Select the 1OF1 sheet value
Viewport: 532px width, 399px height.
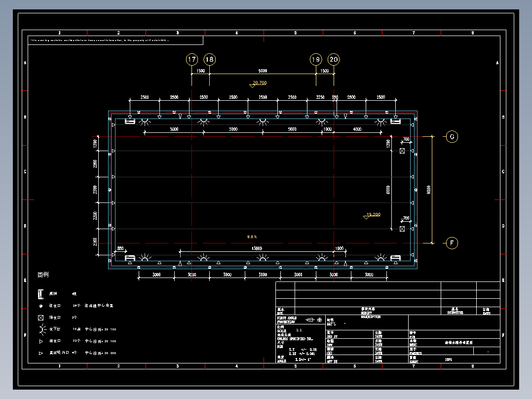[448, 359]
